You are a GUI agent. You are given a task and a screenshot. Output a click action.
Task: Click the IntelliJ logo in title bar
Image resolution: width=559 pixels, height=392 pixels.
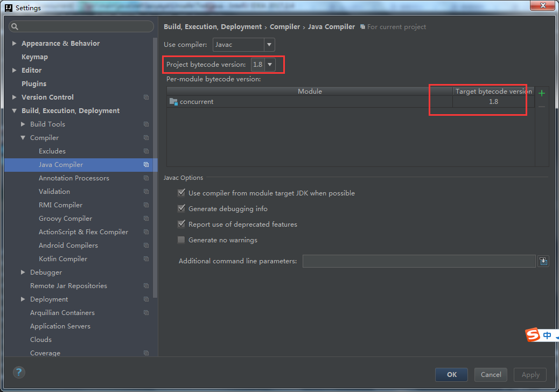pyautogui.click(x=9, y=8)
